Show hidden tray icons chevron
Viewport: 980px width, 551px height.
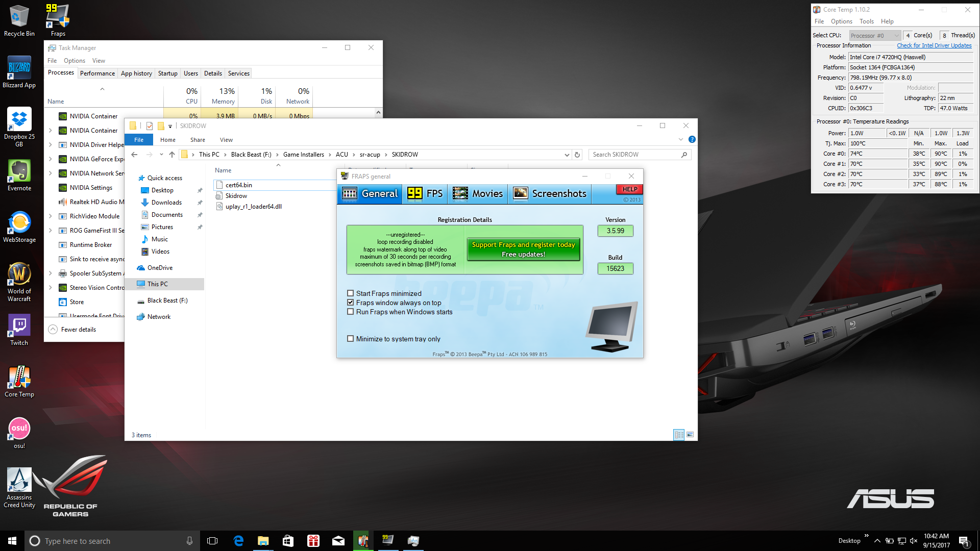(877, 541)
